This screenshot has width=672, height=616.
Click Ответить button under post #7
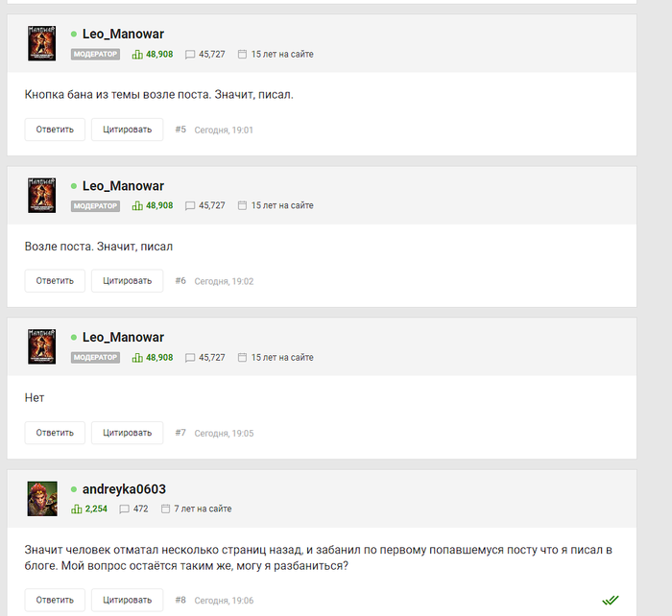coord(55,433)
